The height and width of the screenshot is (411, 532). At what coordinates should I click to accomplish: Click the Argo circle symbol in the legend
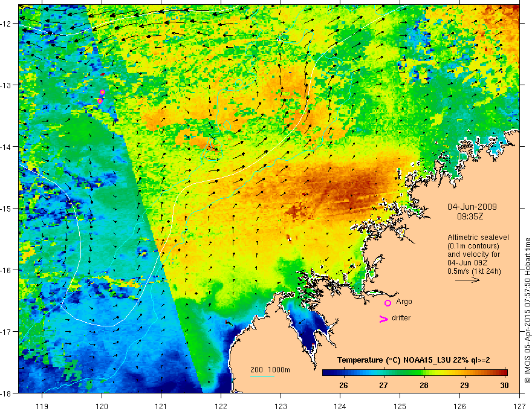pyautogui.click(x=388, y=303)
